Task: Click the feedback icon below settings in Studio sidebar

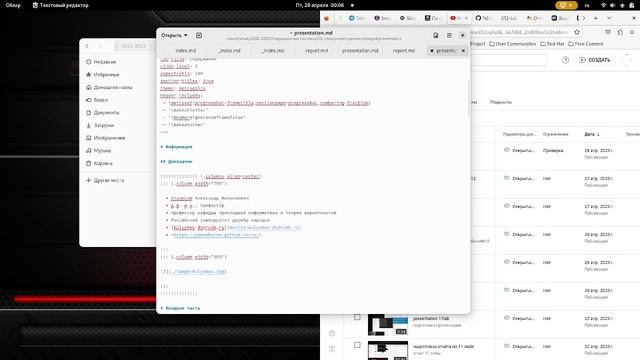Action: [x=332, y=349]
